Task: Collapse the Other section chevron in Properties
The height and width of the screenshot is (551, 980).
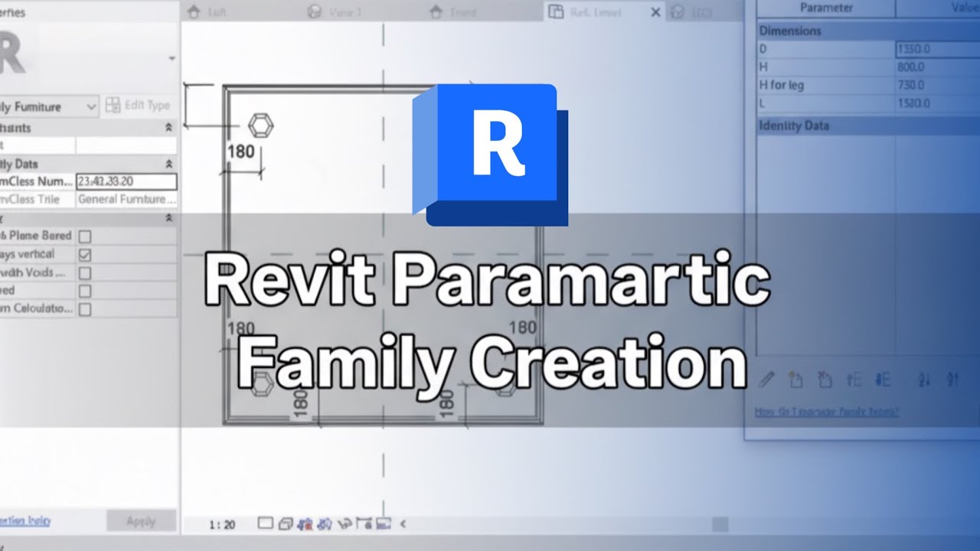Action: pyautogui.click(x=168, y=218)
